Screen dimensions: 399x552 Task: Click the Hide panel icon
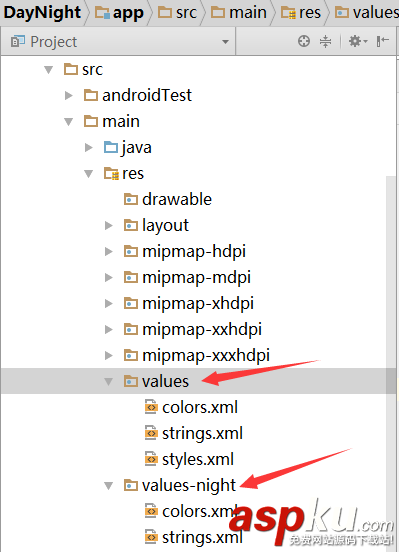click(382, 41)
